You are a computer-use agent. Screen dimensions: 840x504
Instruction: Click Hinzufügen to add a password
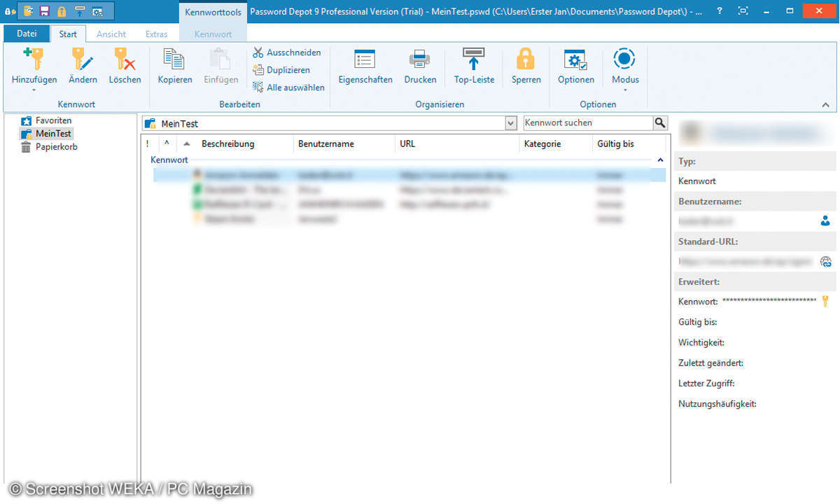click(34, 66)
